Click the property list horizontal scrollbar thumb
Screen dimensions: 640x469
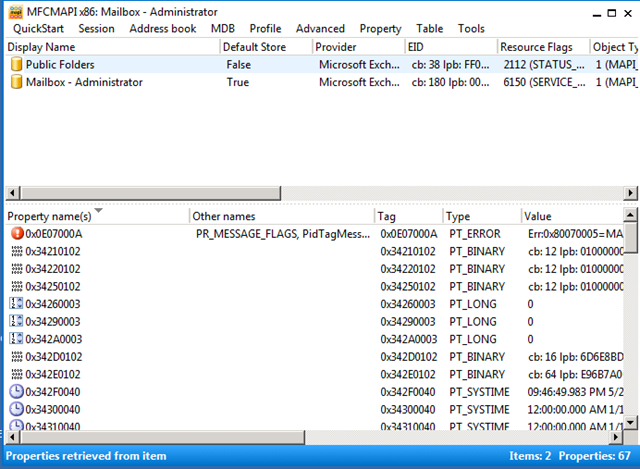(162, 437)
